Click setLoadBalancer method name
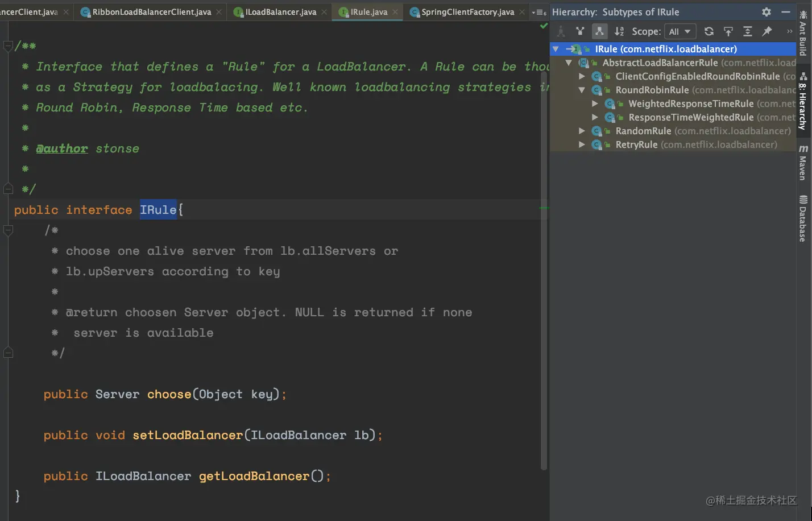The width and height of the screenshot is (812, 521). click(188, 435)
